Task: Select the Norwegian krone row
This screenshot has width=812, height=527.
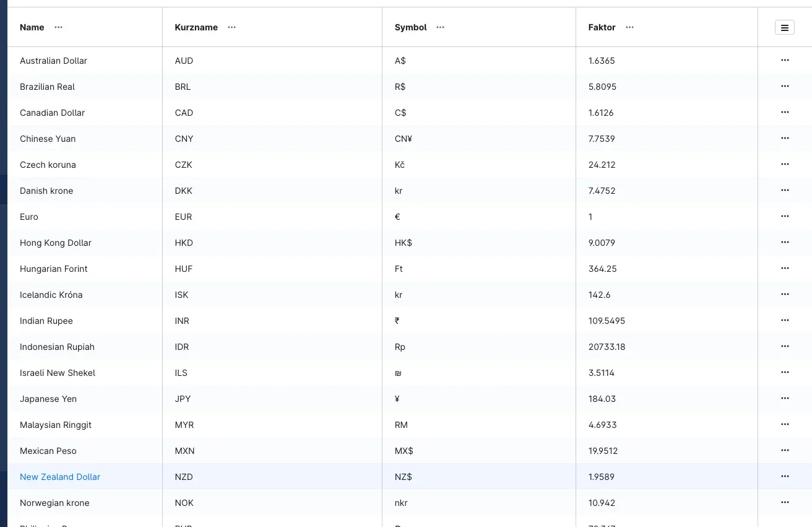Action: [410, 503]
